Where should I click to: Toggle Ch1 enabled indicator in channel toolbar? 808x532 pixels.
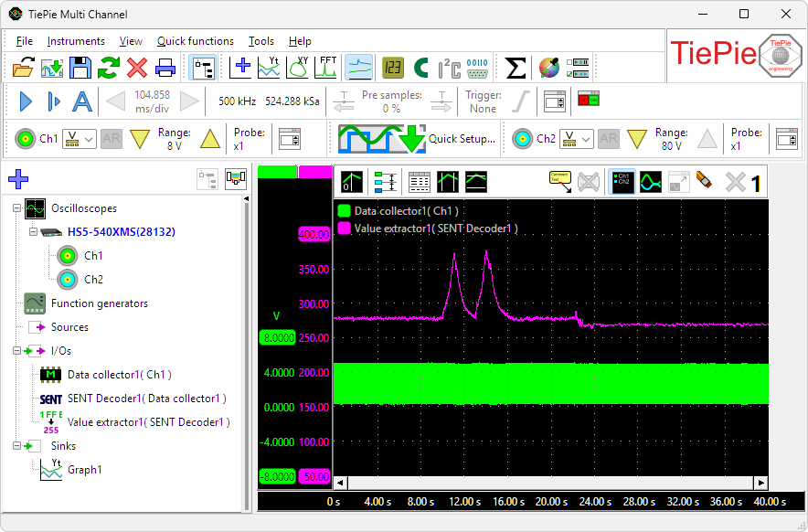pyautogui.click(x=26, y=139)
